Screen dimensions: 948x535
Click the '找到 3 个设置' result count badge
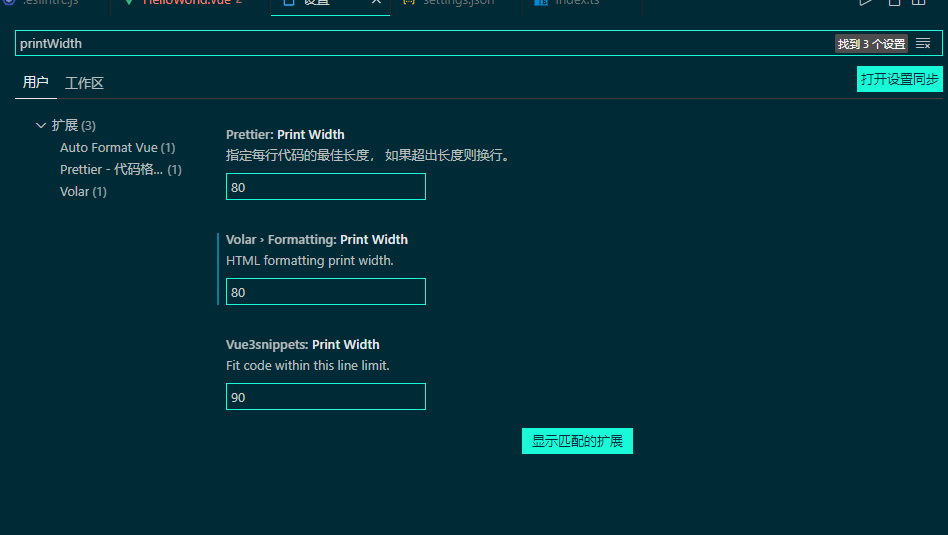[x=871, y=44]
